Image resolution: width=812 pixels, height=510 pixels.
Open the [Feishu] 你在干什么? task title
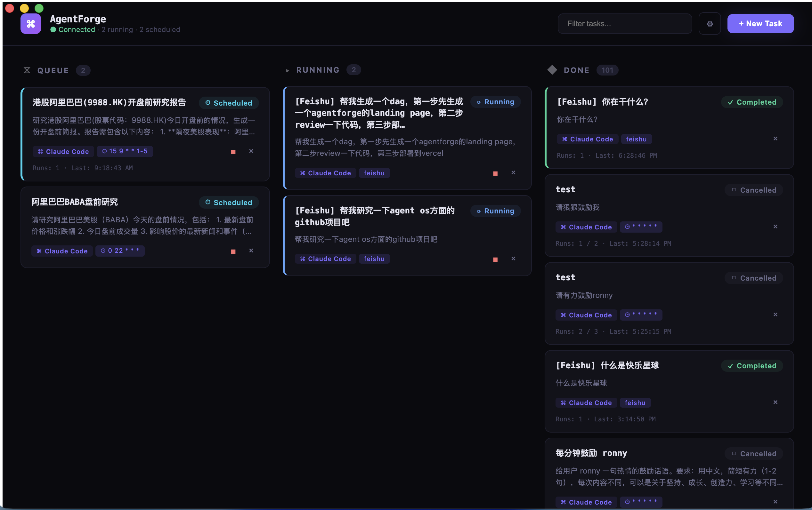(602, 102)
